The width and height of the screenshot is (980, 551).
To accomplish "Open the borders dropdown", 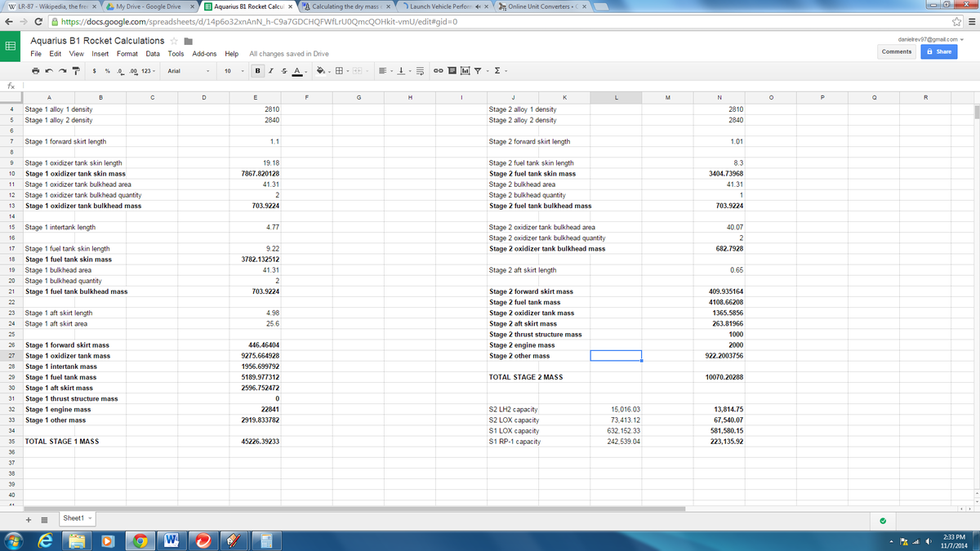I will pyautogui.click(x=341, y=71).
